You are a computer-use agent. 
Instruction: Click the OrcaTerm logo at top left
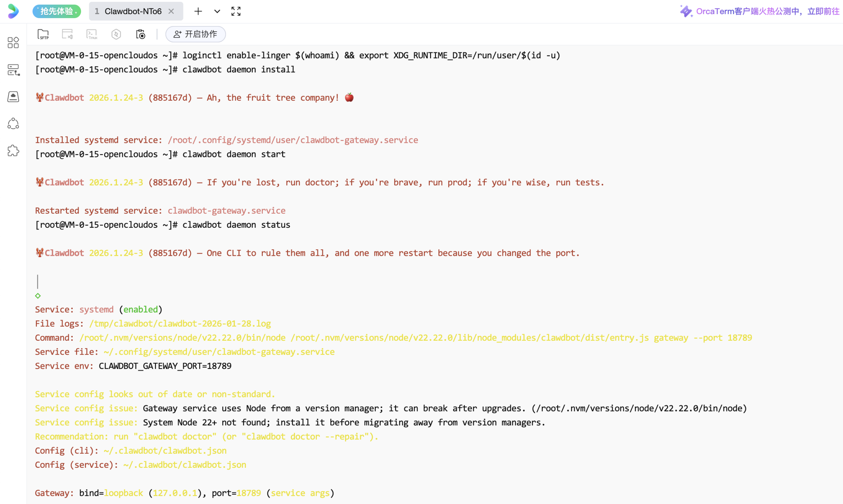[x=13, y=11]
